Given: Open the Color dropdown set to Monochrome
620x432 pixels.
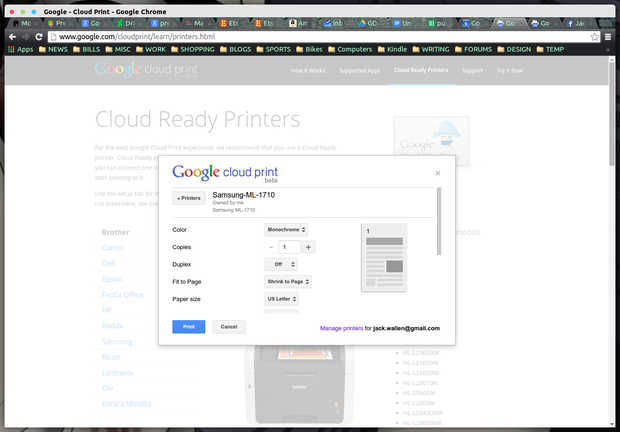Looking at the screenshot, I should (x=286, y=230).
